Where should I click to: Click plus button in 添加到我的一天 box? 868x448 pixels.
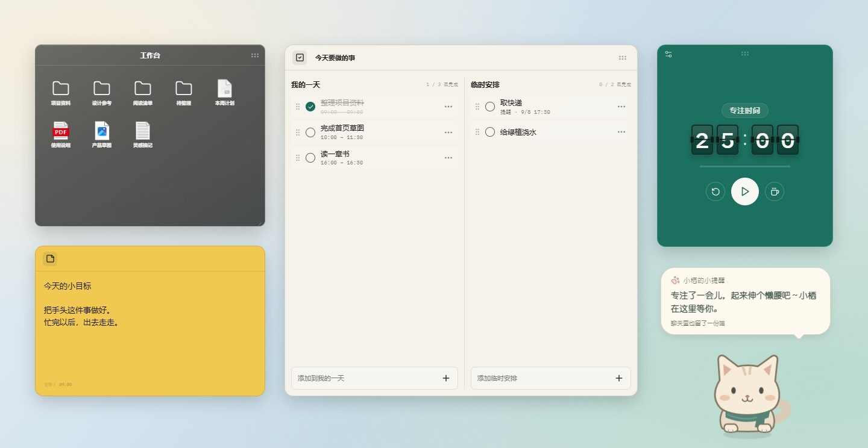pos(446,378)
